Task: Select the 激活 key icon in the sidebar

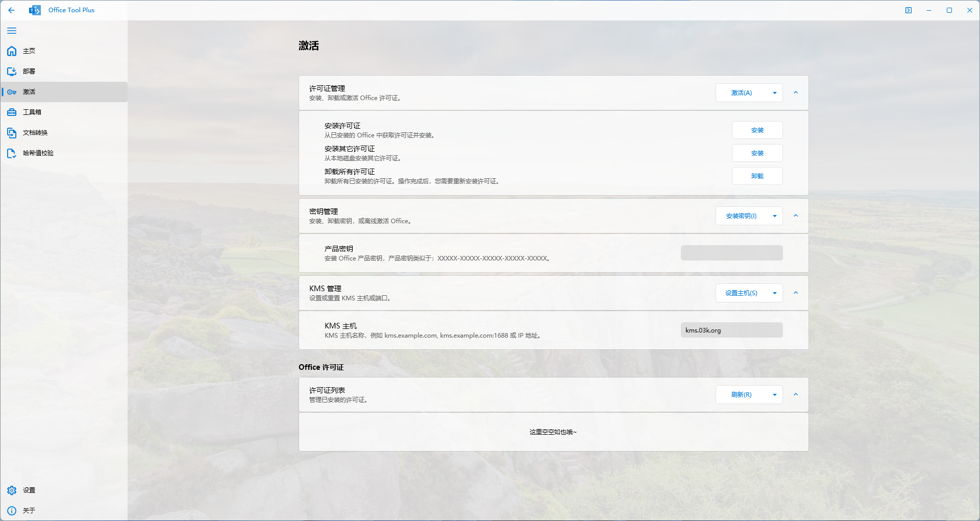Action: click(11, 92)
